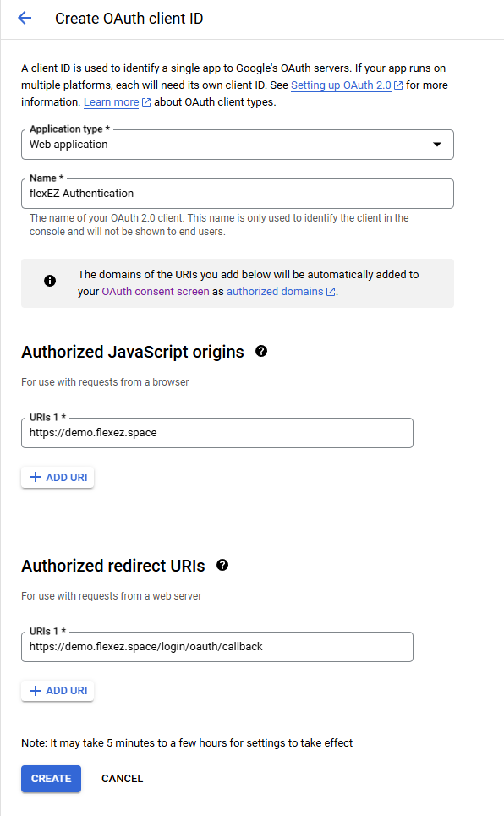The width and height of the screenshot is (504, 816).
Task: Click external link icon after authorized domains
Action: (x=331, y=292)
